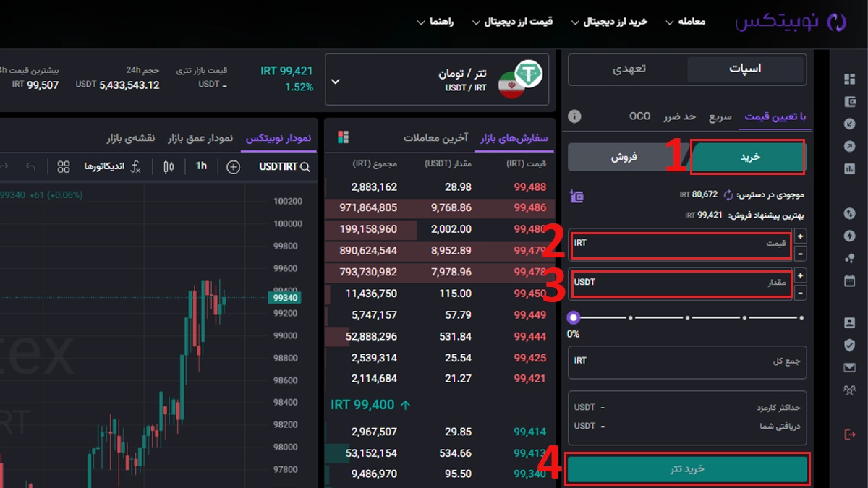Open the wallet icon in right sidebar
This screenshot has width=868, height=488.
[849, 101]
